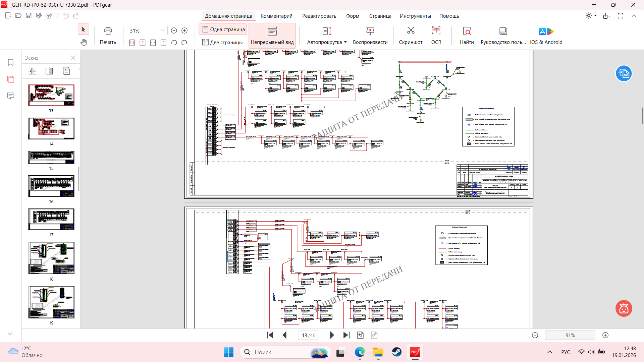
Task: Open the Автопрокрутка dropdown arrow
Action: point(345,42)
